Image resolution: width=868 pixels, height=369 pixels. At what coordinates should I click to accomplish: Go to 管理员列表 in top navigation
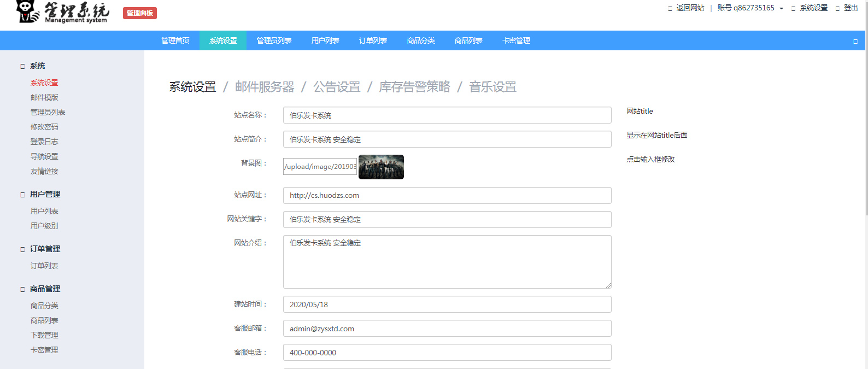[274, 40]
